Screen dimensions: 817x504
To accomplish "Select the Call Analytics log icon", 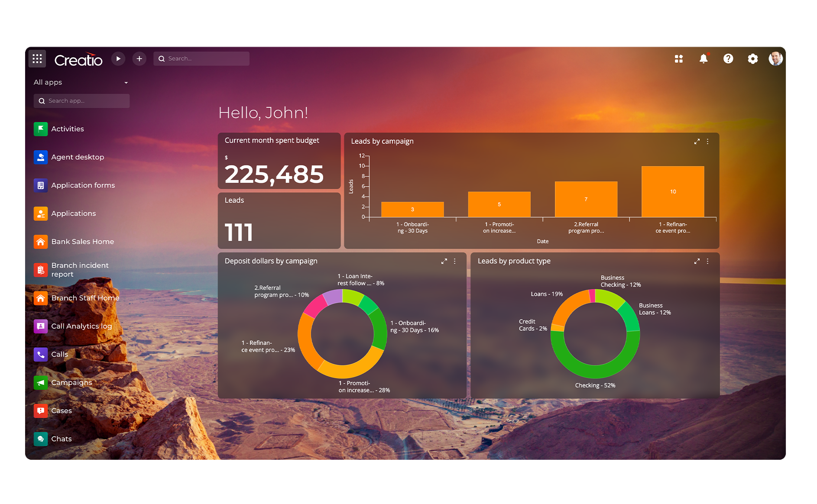I will (x=41, y=326).
